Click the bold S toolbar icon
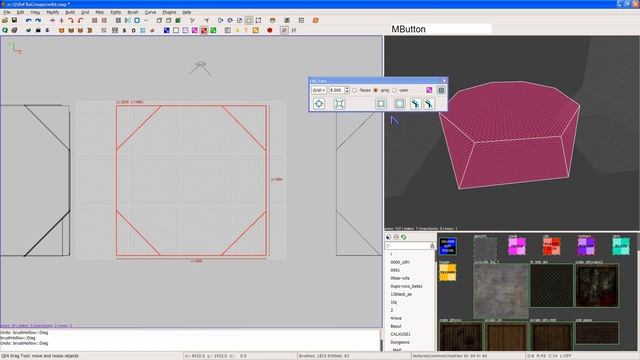The height and width of the screenshot is (360, 640). point(124,30)
